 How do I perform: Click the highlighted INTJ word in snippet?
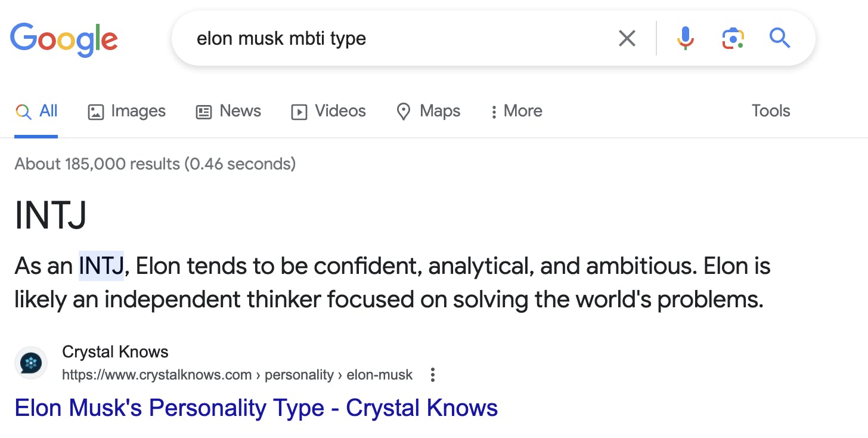point(101,266)
